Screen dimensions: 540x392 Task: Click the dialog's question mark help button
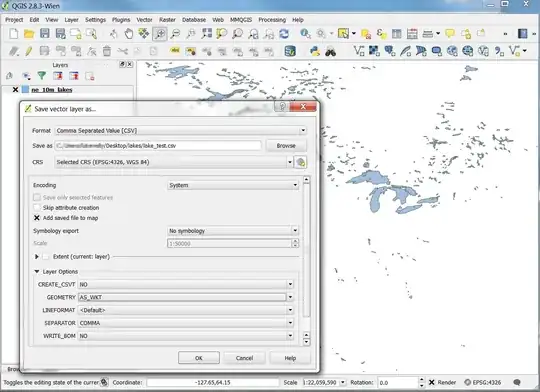[282, 106]
